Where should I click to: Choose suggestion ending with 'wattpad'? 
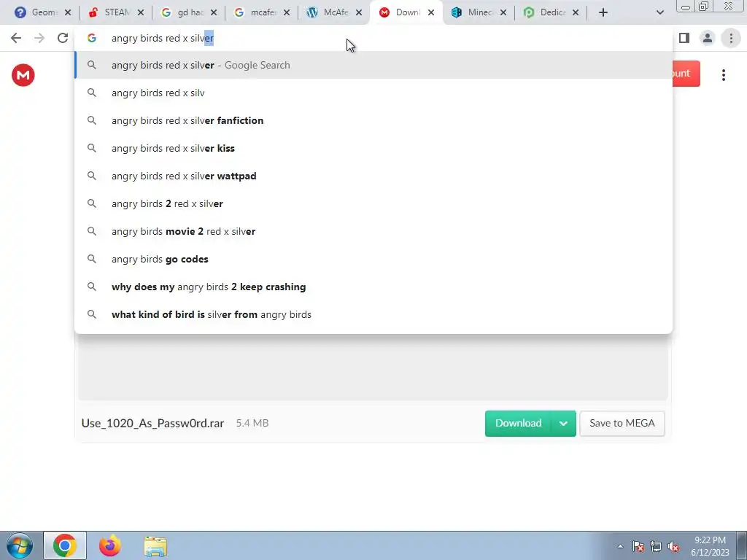pyautogui.click(x=374, y=176)
